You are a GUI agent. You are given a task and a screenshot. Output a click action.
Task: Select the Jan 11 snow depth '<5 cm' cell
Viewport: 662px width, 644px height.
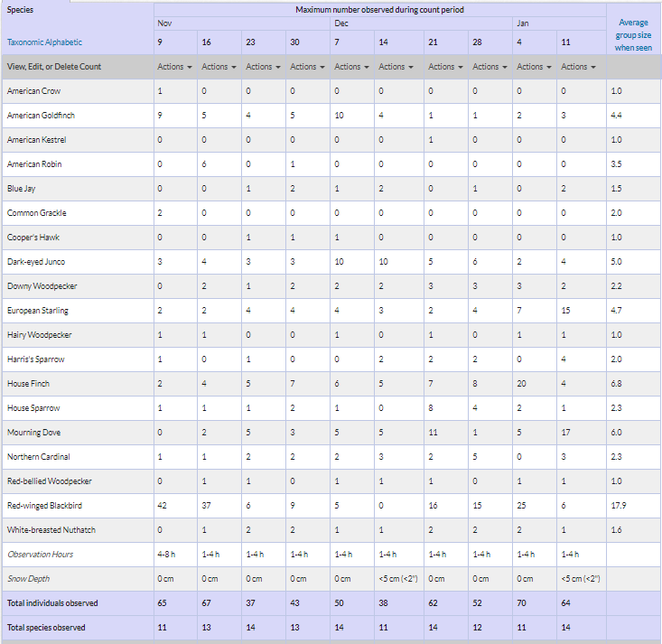tap(581, 579)
